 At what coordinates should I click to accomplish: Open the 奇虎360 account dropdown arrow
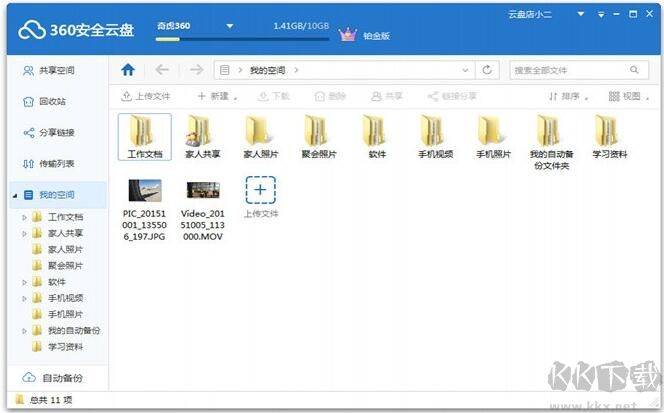coord(230,26)
